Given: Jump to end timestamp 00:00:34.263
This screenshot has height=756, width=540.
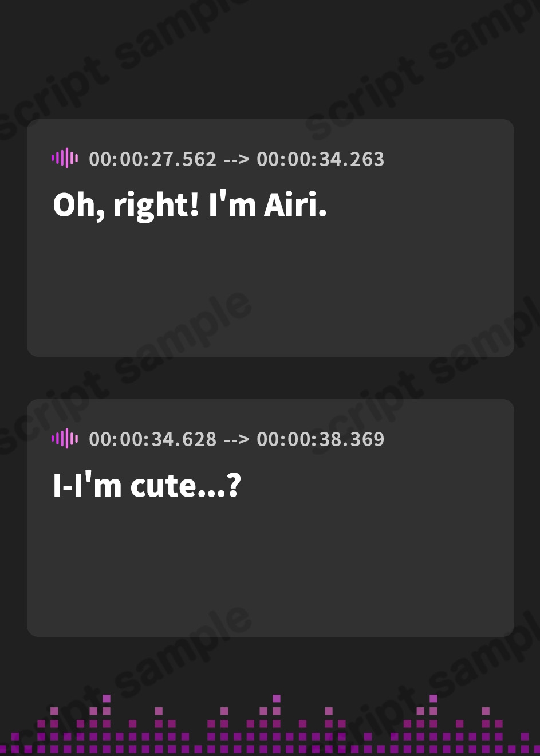Looking at the screenshot, I should pyautogui.click(x=320, y=159).
